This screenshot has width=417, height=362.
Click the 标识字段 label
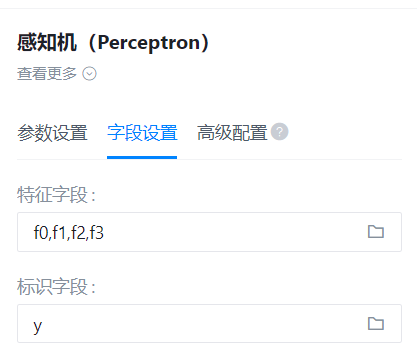click(56, 287)
